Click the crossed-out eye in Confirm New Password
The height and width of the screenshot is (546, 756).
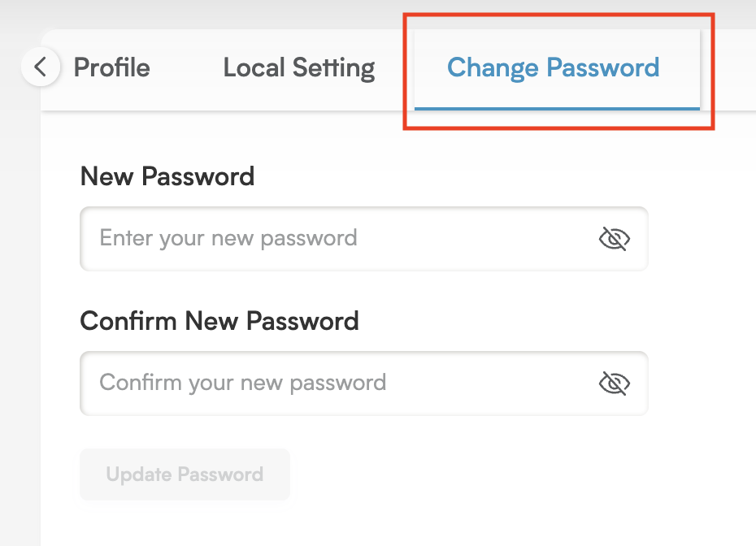[x=615, y=383]
